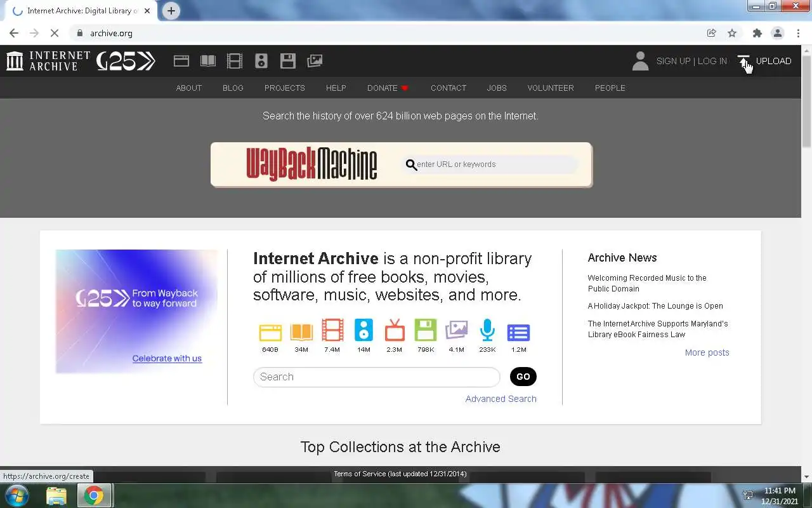Close the Internet Archive tab
Viewport: 812px width, 508px height.
coord(147,11)
